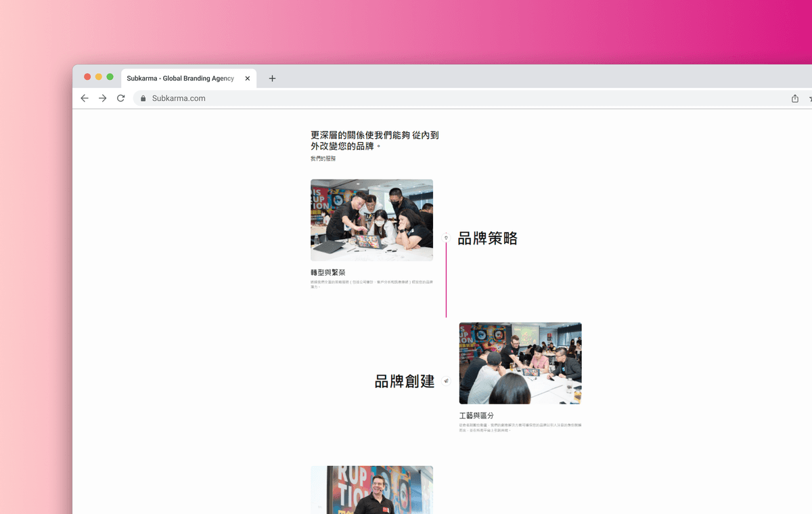812x514 pixels.
Task: Click the padlock site security icon
Action: click(143, 98)
